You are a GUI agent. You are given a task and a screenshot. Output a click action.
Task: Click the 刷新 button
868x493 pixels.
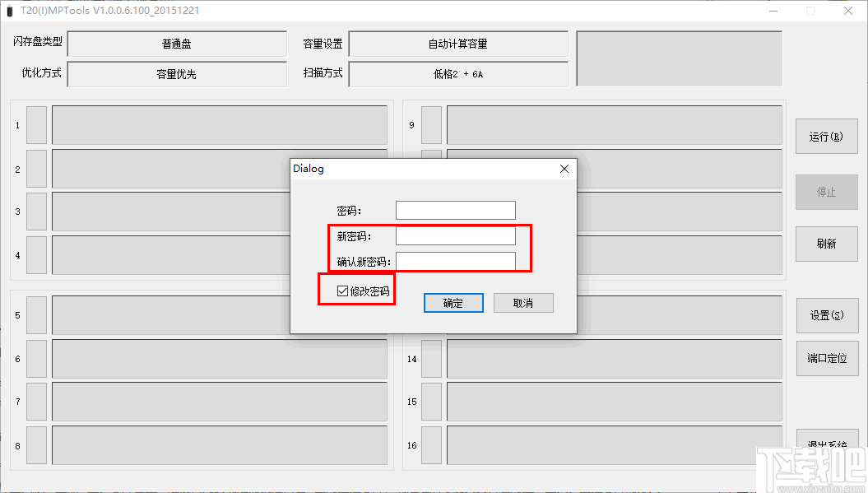tap(827, 244)
